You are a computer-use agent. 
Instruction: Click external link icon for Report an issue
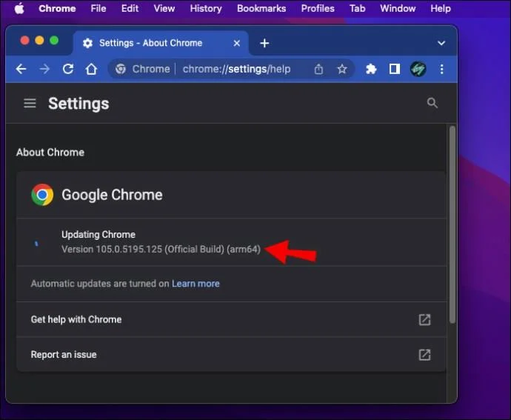click(424, 355)
